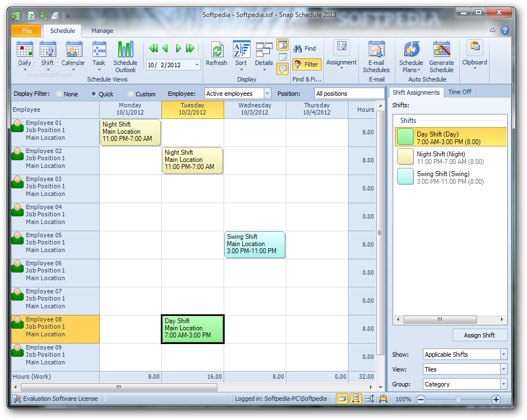
Task: Go to previous day arrow
Action: [x=165, y=48]
